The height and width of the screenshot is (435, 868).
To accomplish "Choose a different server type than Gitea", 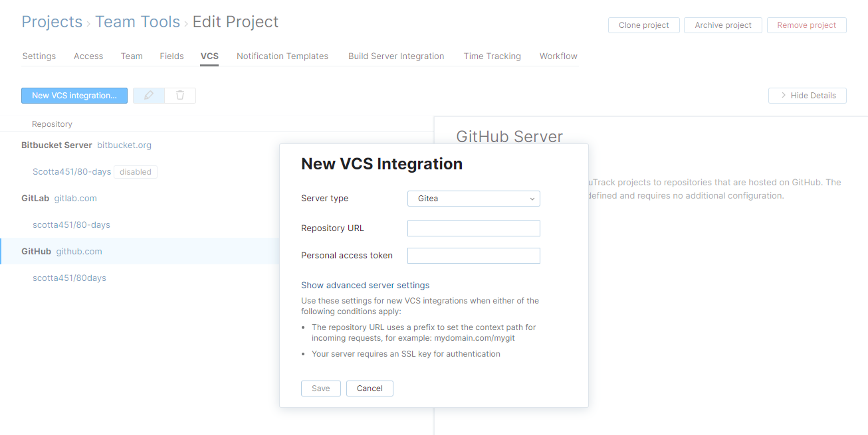I will click(473, 198).
